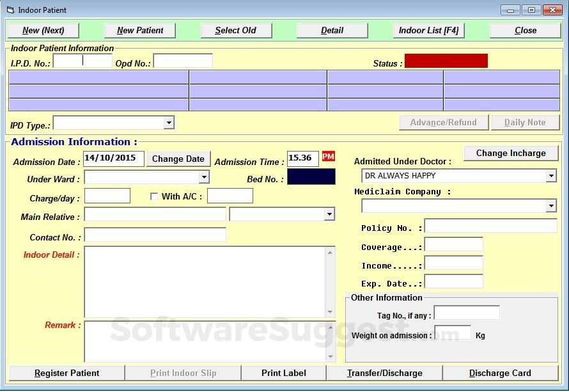
Task: Click the Change Incharge button
Action: point(510,153)
